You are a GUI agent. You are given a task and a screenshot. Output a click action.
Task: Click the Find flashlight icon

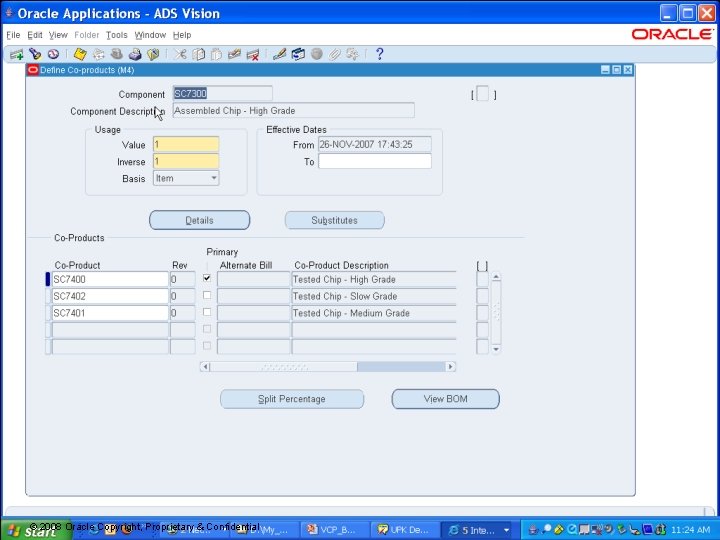tap(35, 55)
